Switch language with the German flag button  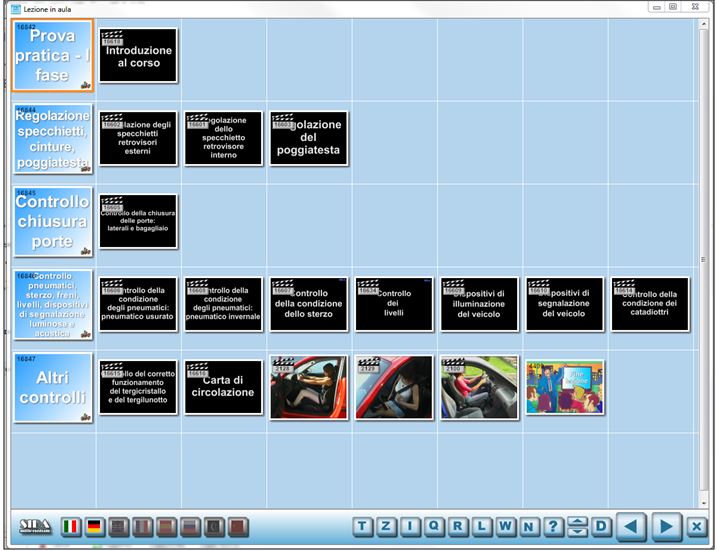pos(95,527)
